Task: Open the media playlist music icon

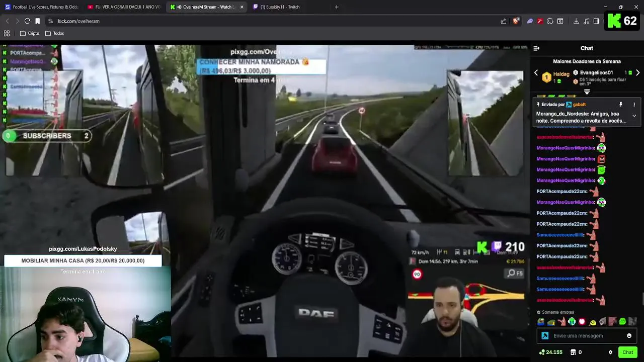Action: pos(586,21)
